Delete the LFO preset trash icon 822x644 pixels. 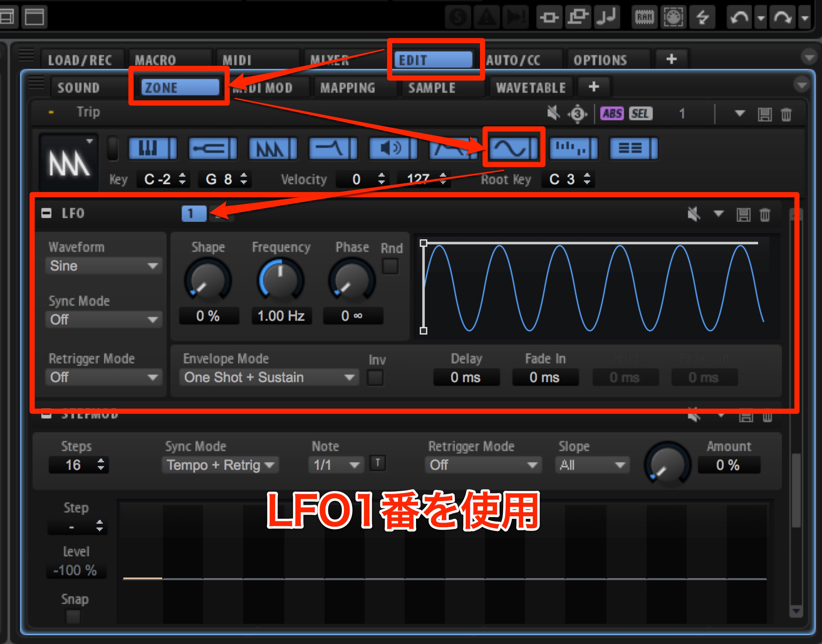click(765, 215)
